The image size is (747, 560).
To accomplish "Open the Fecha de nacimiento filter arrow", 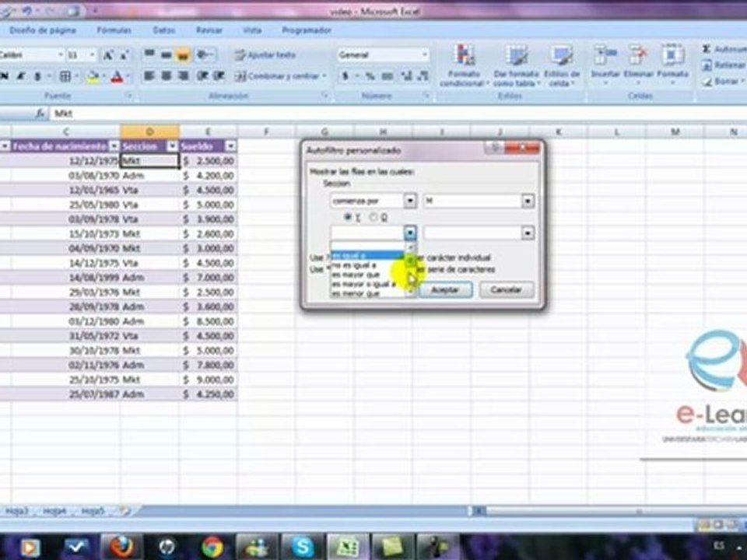I will click(x=114, y=146).
